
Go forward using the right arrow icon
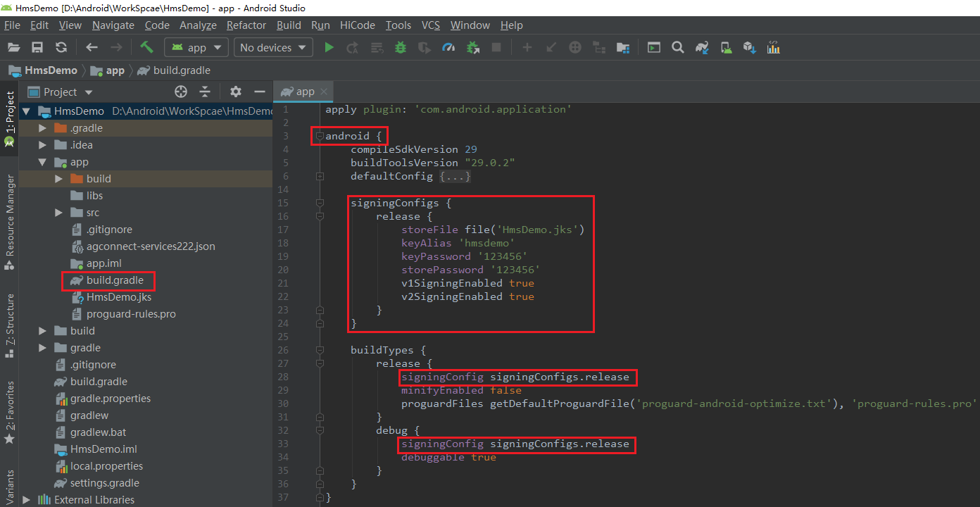[116, 47]
